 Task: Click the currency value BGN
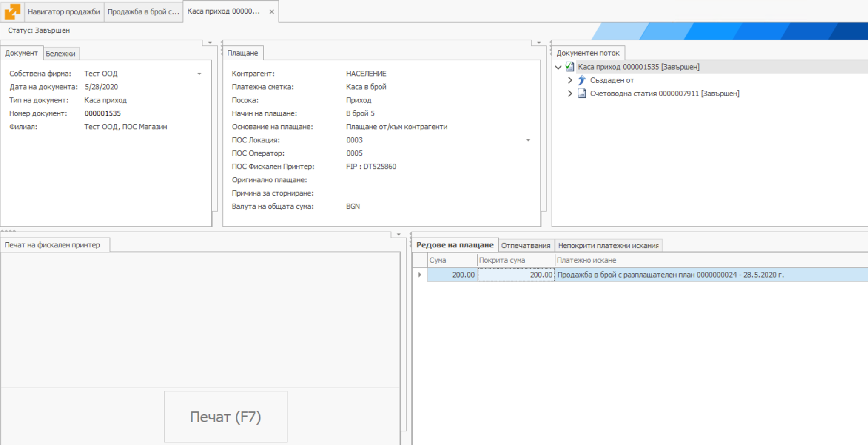353,206
